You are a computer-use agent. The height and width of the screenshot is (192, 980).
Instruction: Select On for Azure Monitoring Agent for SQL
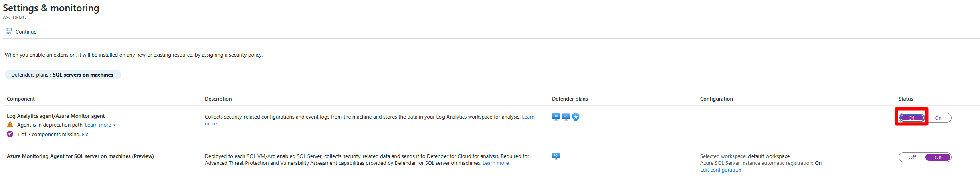pyautogui.click(x=938, y=157)
